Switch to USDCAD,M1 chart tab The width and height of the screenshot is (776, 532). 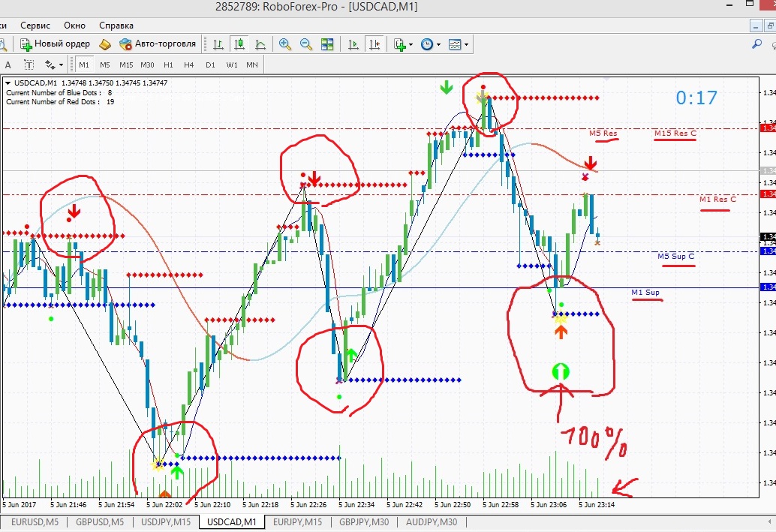(x=232, y=522)
